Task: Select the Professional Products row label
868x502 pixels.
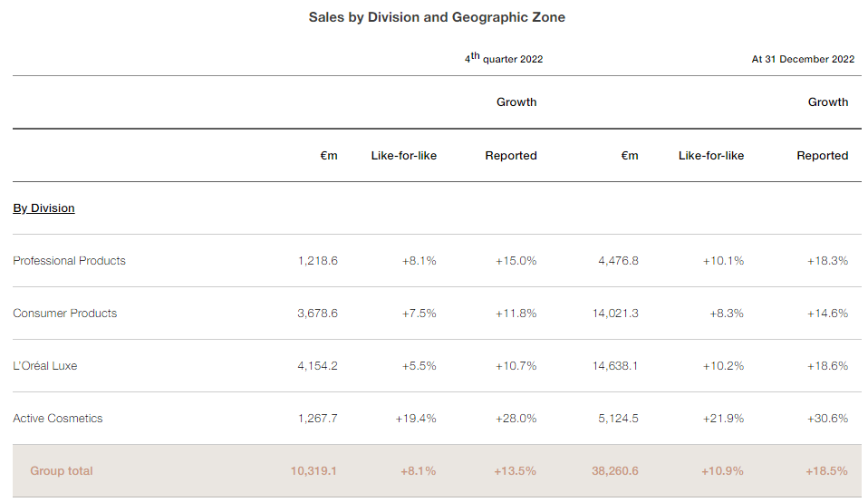Action: [x=69, y=261]
